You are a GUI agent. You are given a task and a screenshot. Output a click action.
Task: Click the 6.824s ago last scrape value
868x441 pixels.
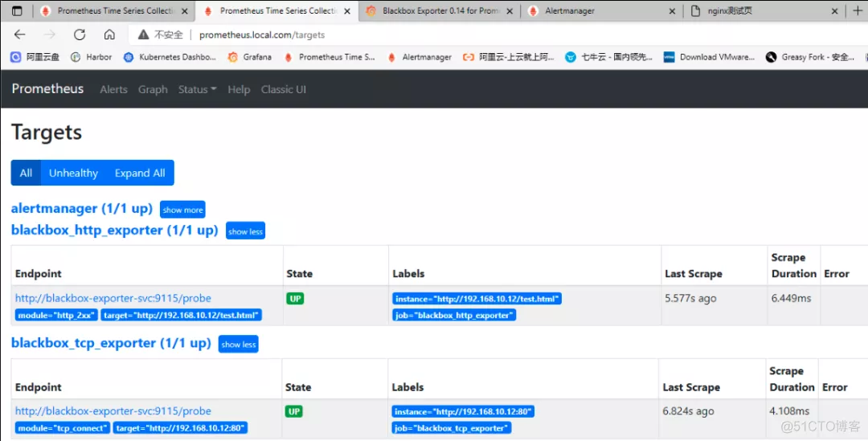pos(688,411)
